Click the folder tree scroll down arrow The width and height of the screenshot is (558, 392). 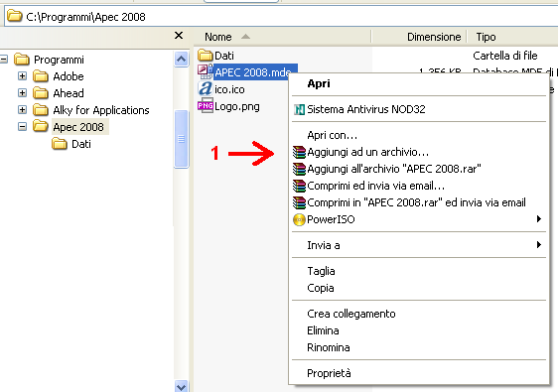181,386
